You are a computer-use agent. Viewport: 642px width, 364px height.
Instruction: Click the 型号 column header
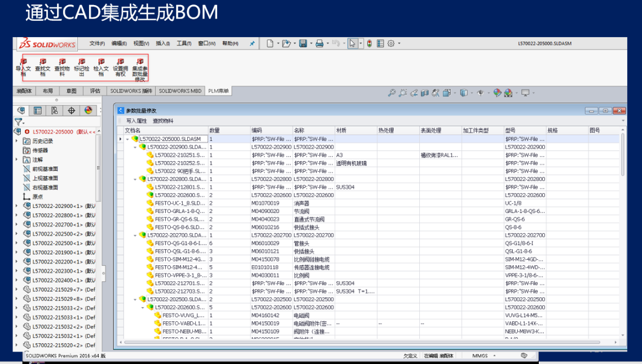[525, 131]
